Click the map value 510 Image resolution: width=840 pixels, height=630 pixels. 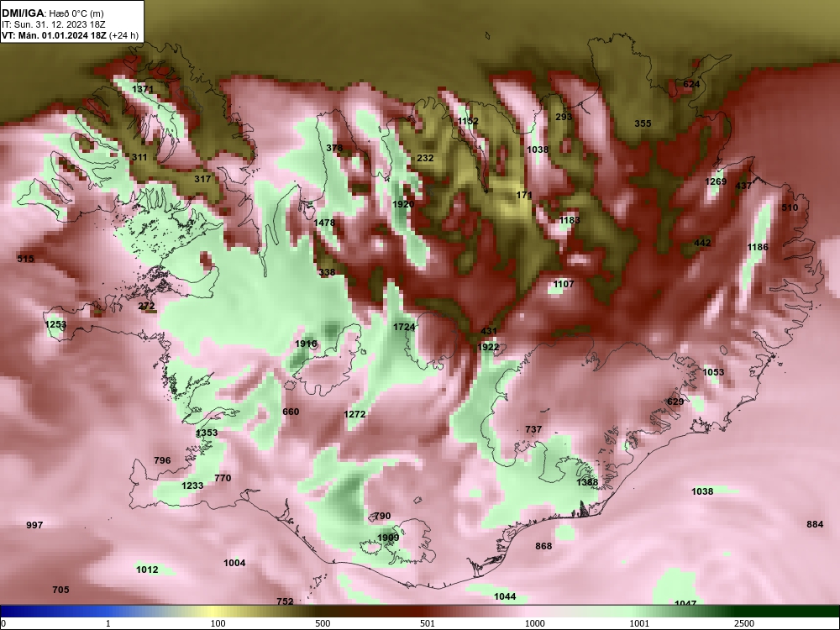790,207
